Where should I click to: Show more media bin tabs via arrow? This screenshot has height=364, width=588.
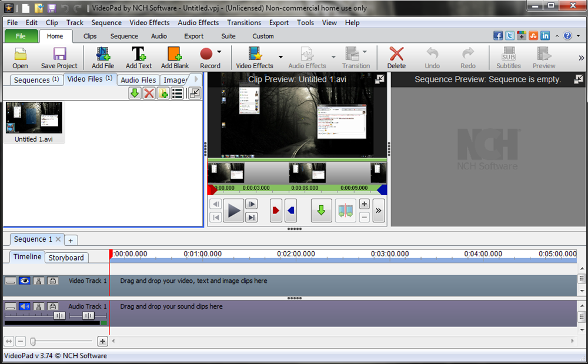[196, 79]
